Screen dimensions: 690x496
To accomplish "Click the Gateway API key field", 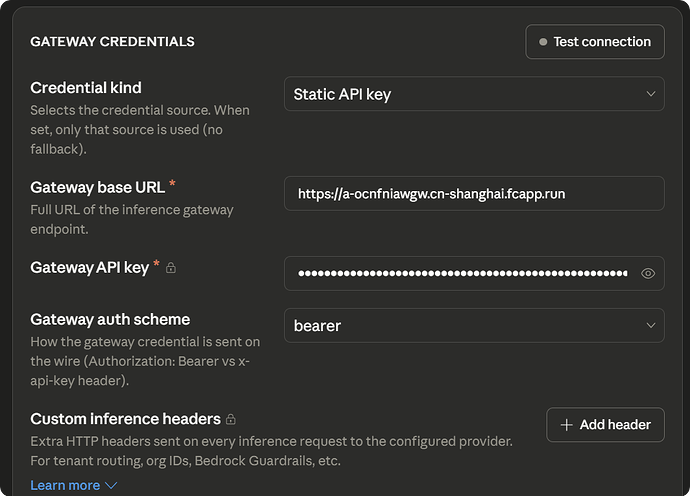I will click(x=474, y=273).
